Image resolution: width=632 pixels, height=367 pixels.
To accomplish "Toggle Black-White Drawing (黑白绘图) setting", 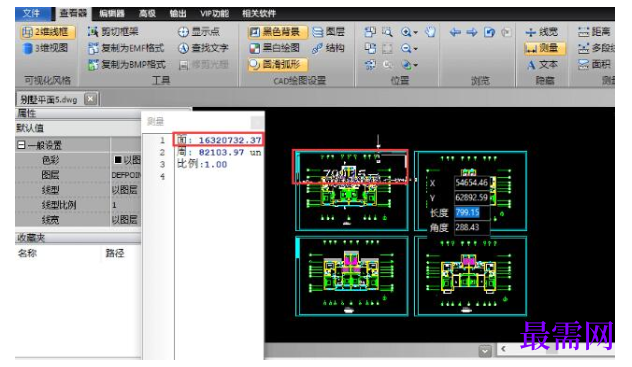I will coord(274,48).
